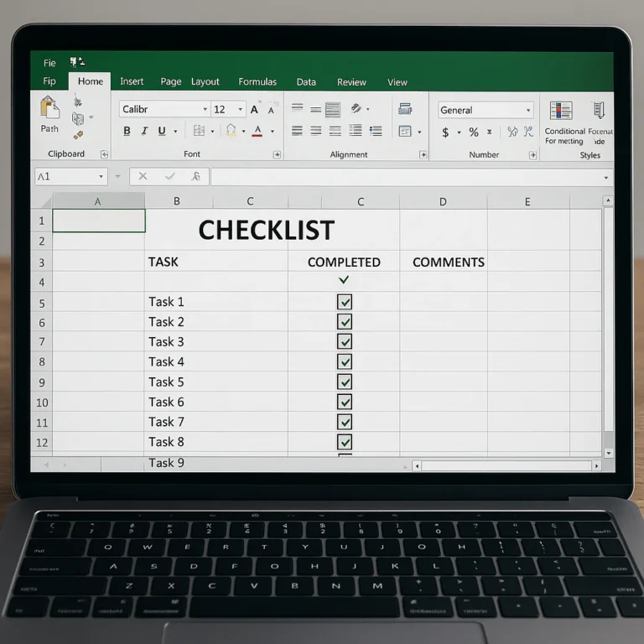Click the Increase Indent icon
This screenshot has height=644, width=644.
tap(376, 131)
